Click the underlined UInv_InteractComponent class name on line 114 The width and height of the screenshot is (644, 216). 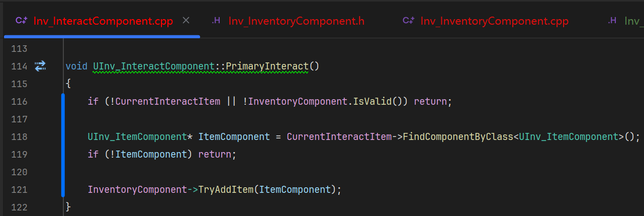pos(154,66)
